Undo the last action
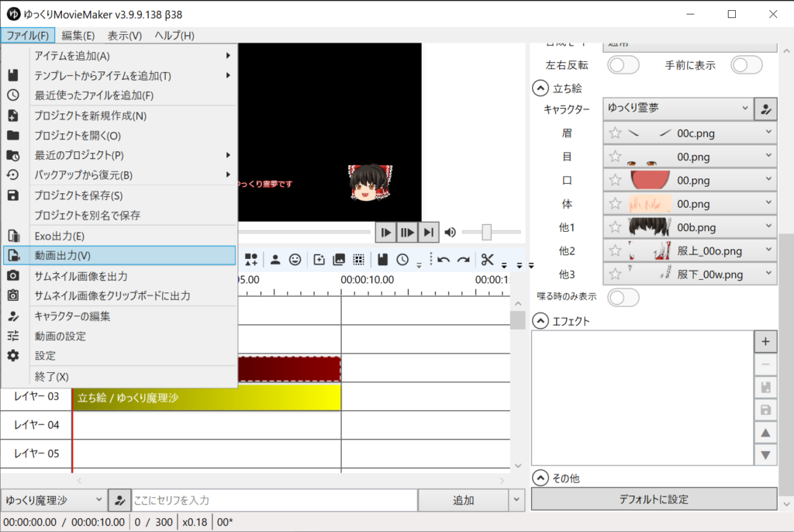The height and width of the screenshot is (532, 794). pyautogui.click(x=444, y=260)
